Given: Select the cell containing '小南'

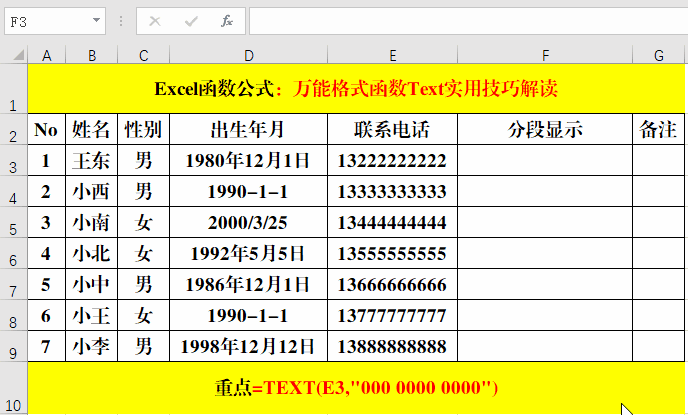Looking at the screenshot, I should (x=92, y=222).
